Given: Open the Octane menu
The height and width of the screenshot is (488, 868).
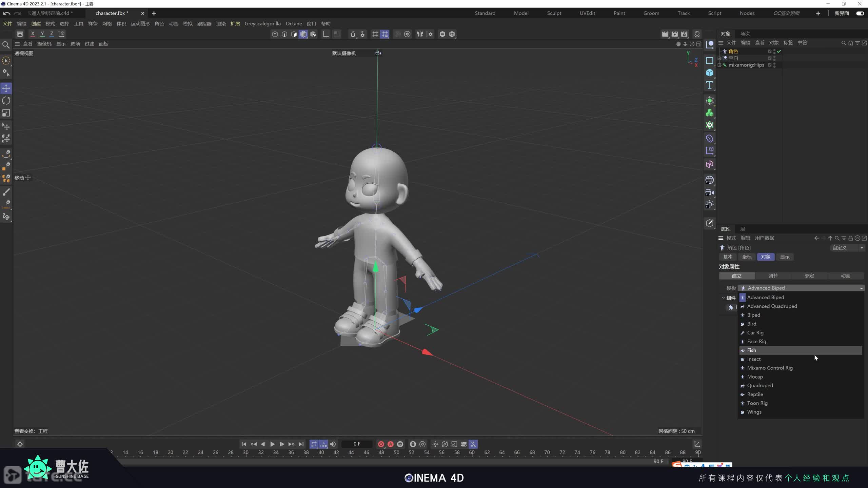Looking at the screenshot, I should (x=294, y=23).
